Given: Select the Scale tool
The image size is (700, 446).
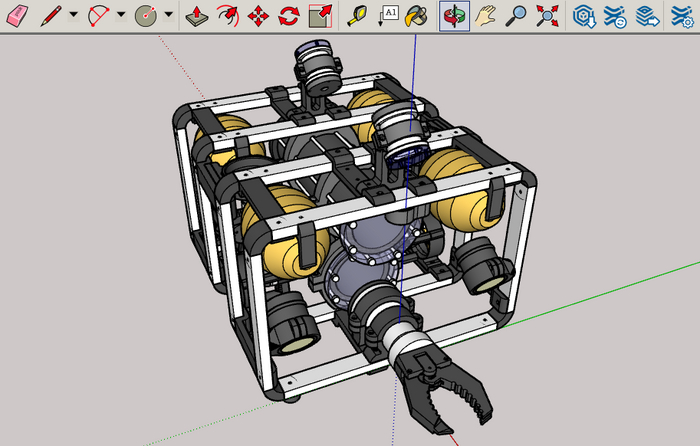Looking at the screenshot, I should click(320, 15).
